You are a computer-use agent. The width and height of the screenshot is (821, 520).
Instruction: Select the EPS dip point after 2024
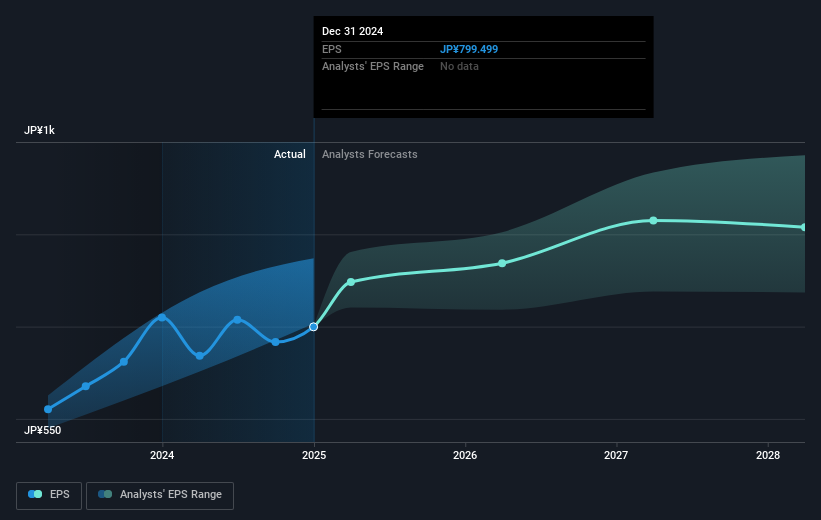pos(199,356)
